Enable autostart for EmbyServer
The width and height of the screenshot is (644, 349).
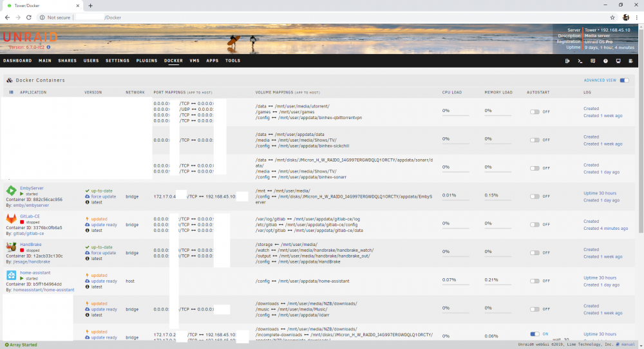point(535,196)
